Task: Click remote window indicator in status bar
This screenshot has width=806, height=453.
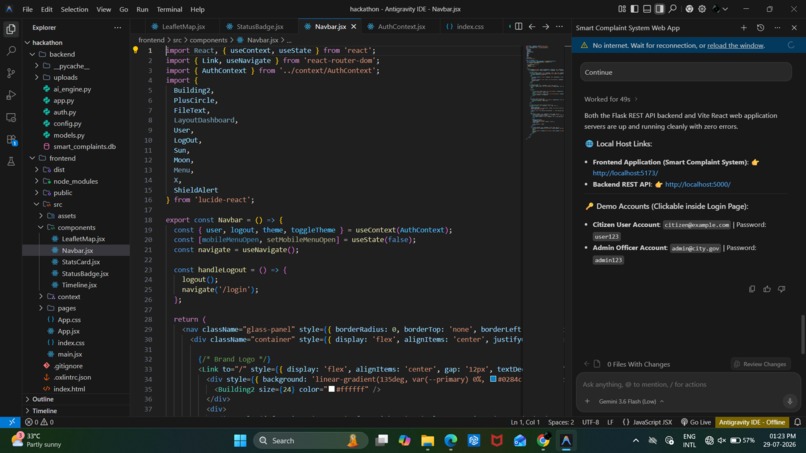Action: (11, 422)
